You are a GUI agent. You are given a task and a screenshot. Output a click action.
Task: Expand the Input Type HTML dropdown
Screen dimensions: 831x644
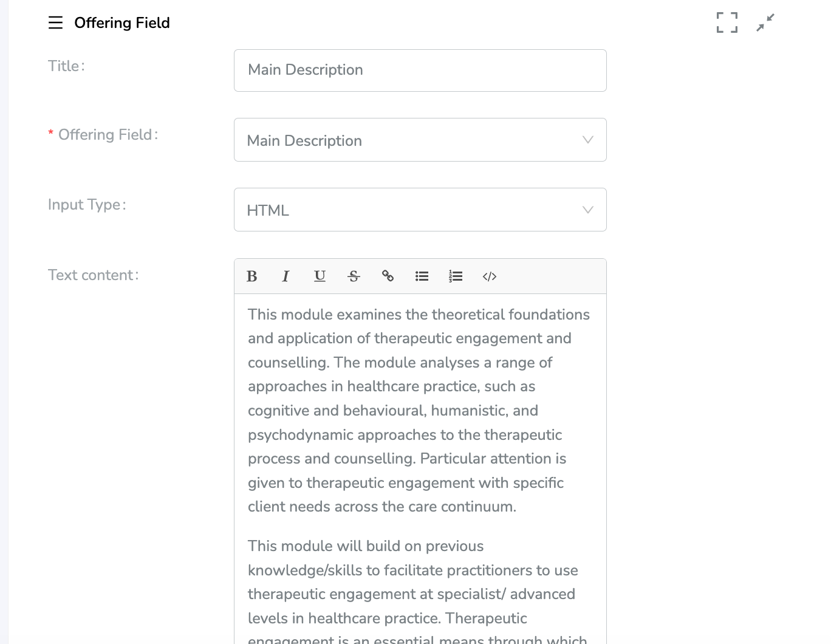[420, 210]
